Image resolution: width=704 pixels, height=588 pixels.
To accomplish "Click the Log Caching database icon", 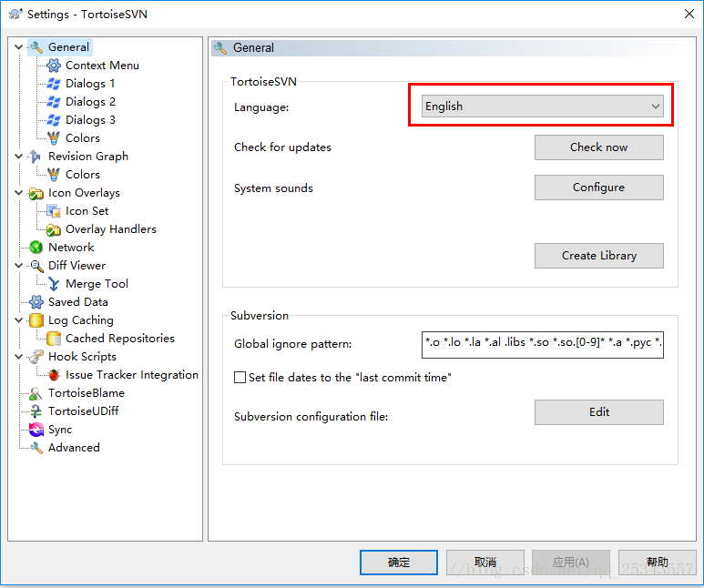I will pyautogui.click(x=36, y=320).
